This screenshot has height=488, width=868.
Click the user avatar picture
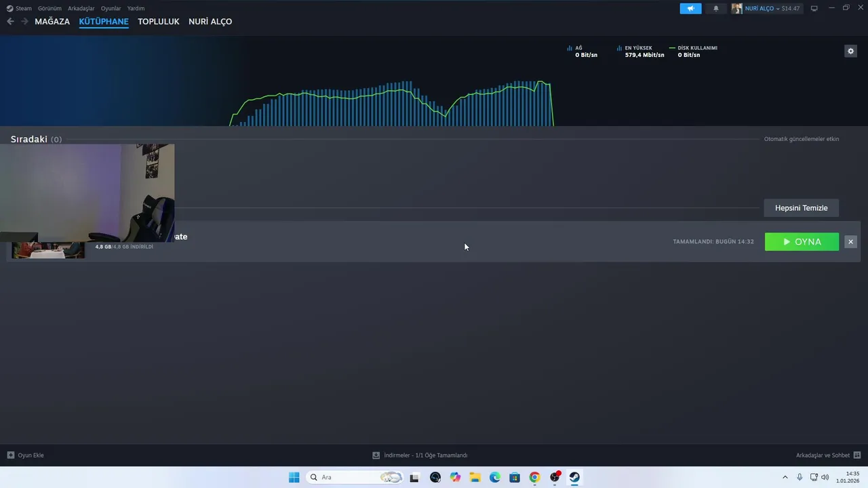tap(736, 8)
